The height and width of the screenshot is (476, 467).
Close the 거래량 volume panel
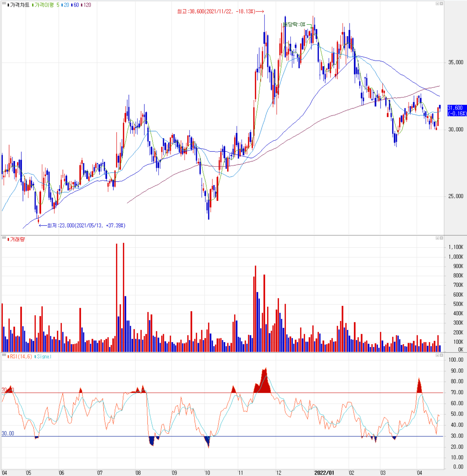pyautogui.click(x=441, y=238)
